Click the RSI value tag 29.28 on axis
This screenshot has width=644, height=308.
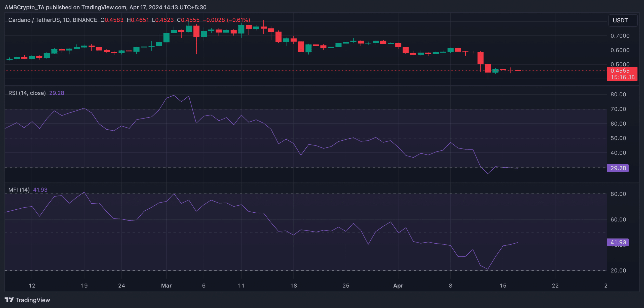coord(618,168)
